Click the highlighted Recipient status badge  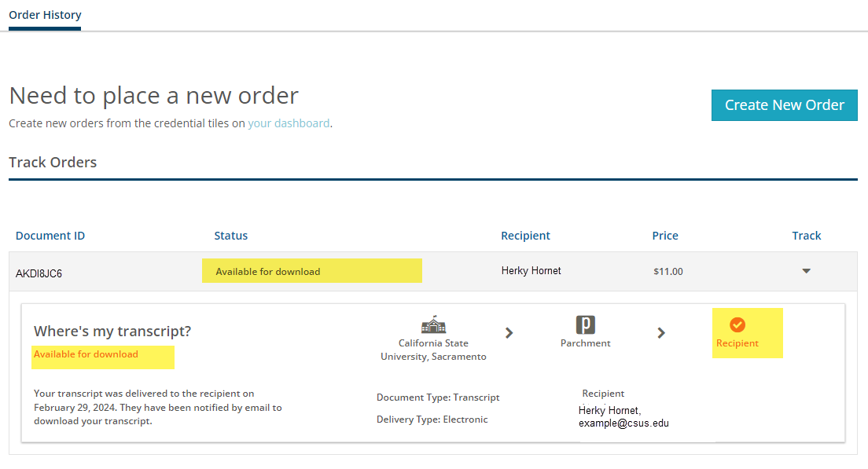[747, 333]
